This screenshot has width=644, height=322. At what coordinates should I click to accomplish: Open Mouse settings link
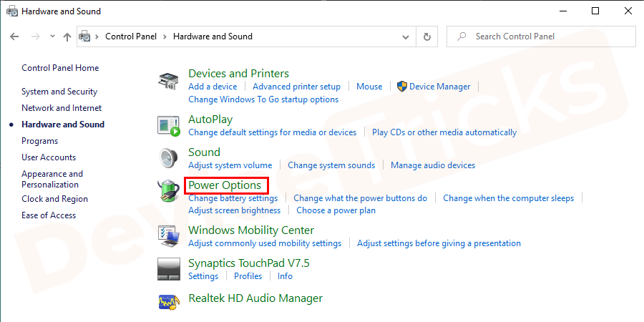(x=369, y=87)
